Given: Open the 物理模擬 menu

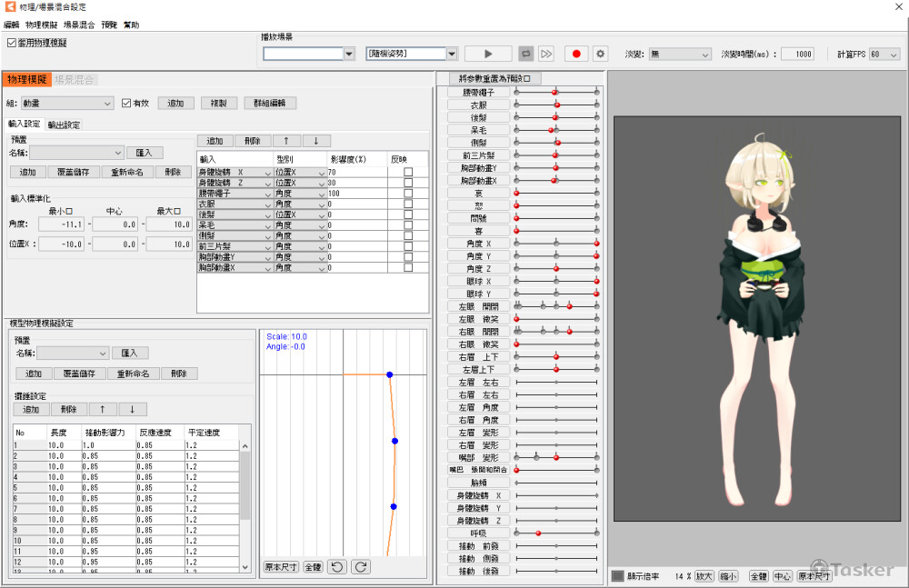Looking at the screenshot, I should (x=42, y=25).
